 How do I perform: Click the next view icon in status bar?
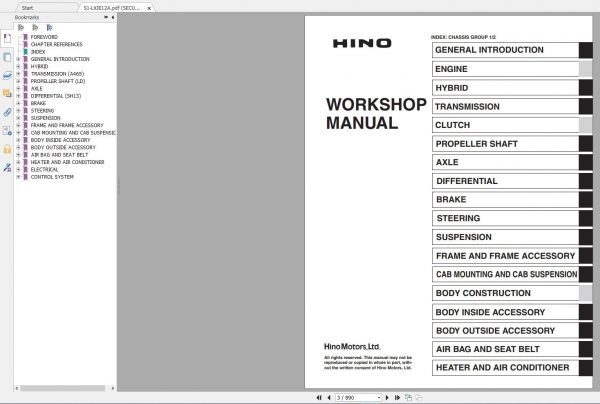(x=419, y=397)
